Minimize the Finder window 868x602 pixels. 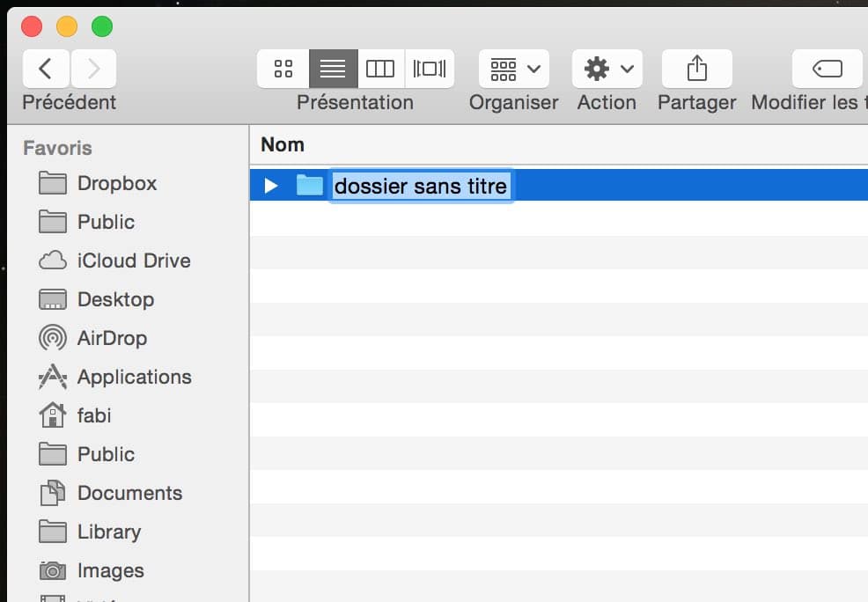[x=67, y=26]
